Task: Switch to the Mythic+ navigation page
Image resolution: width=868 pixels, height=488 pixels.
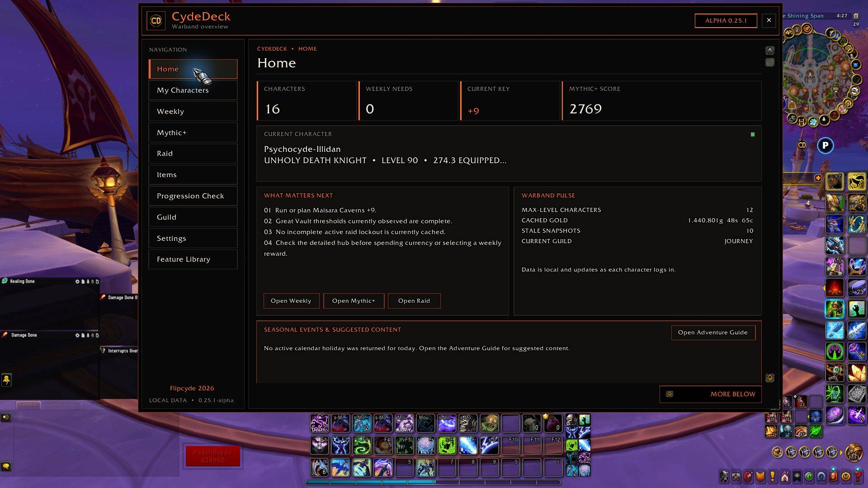Action: [193, 133]
